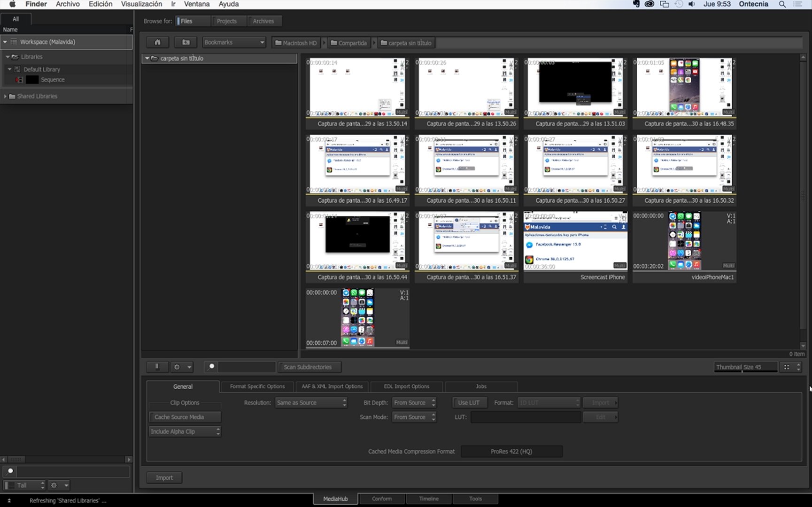Image resolution: width=812 pixels, height=507 pixels.
Task: Click the Shared Libraries folder icon
Action: point(12,96)
